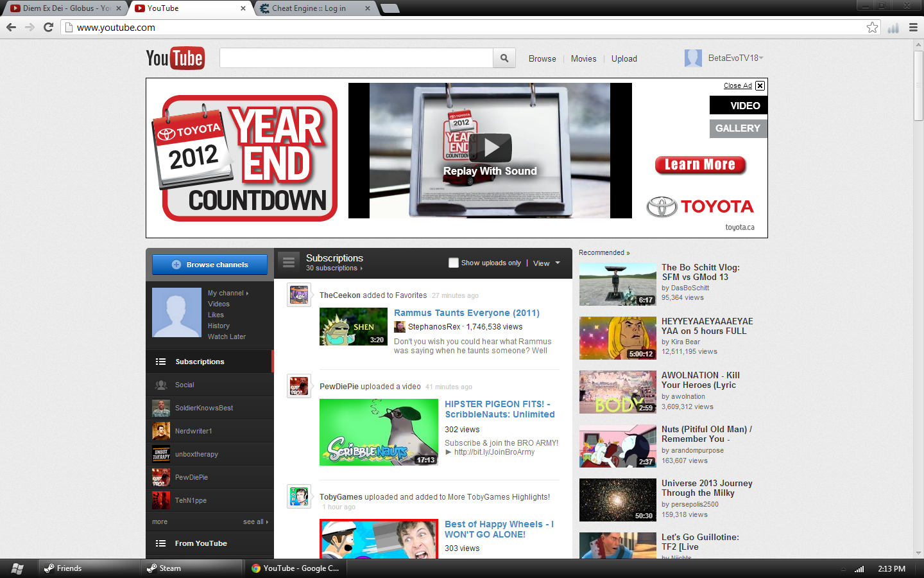Check Show uploads only checkbox
924x578 pixels.
[x=454, y=263]
